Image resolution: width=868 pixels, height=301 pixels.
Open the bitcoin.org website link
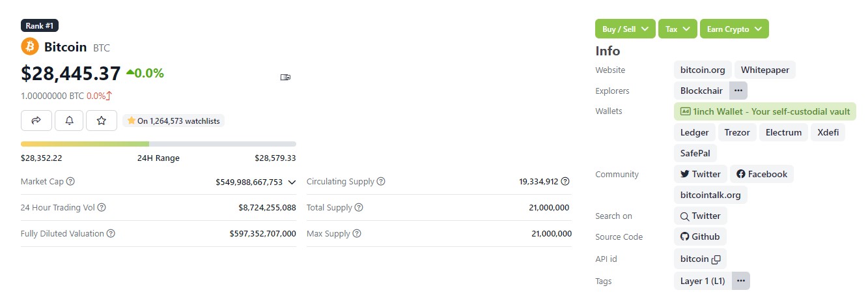(x=703, y=70)
